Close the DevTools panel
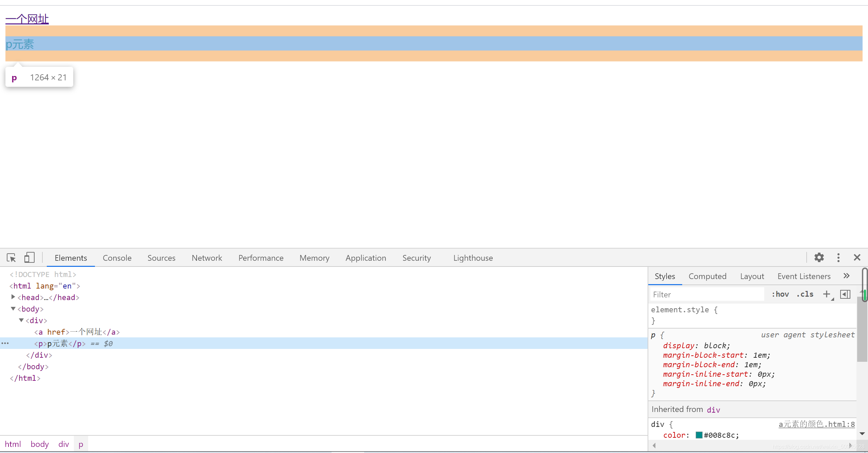The height and width of the screenshot is (453, 868). pyautogui.click(x=857, y=258)
